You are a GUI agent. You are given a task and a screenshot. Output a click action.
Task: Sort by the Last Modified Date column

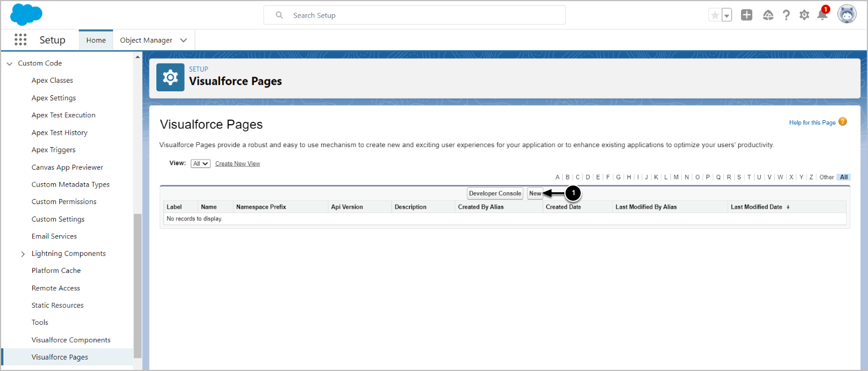pos(756,207)
